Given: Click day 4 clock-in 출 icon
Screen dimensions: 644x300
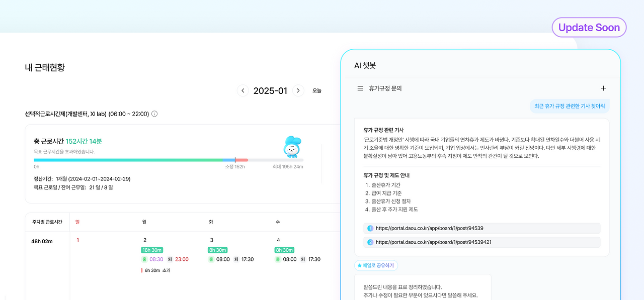Looking at the screenshot, I should pyautogui.click(x=278, y=259).
